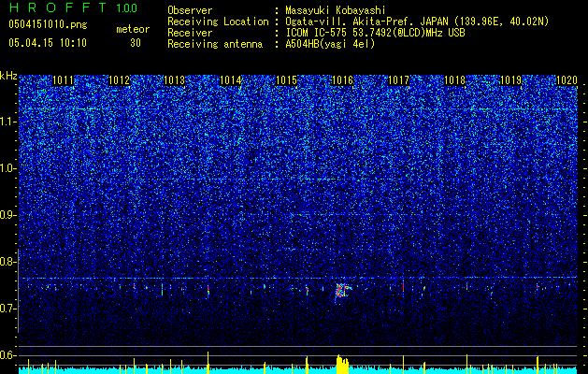Click the 1018 time marker
Screen dimensions: 588x374
tap(454, 80)
